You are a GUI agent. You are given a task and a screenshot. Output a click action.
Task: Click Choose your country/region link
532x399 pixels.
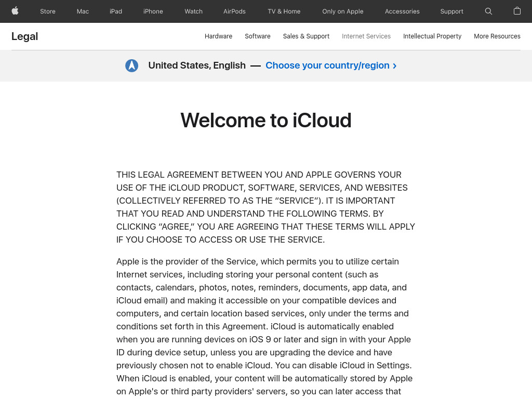point(331,65)
